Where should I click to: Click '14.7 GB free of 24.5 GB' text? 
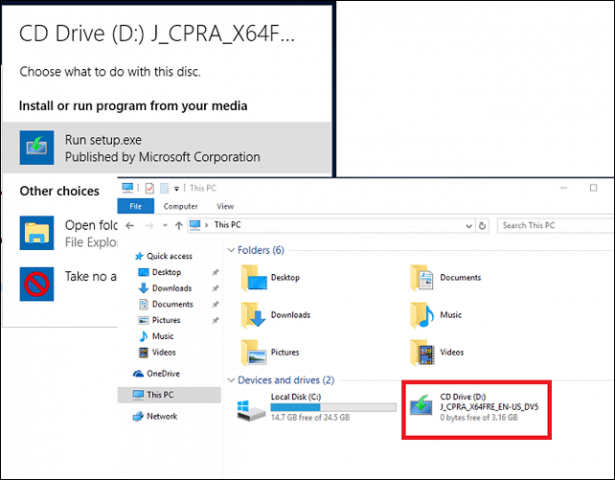310,418
